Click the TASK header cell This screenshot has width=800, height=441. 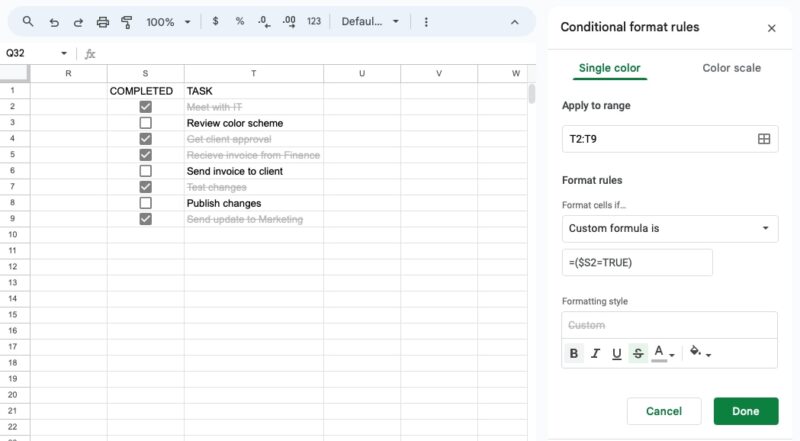click(254, 91)
